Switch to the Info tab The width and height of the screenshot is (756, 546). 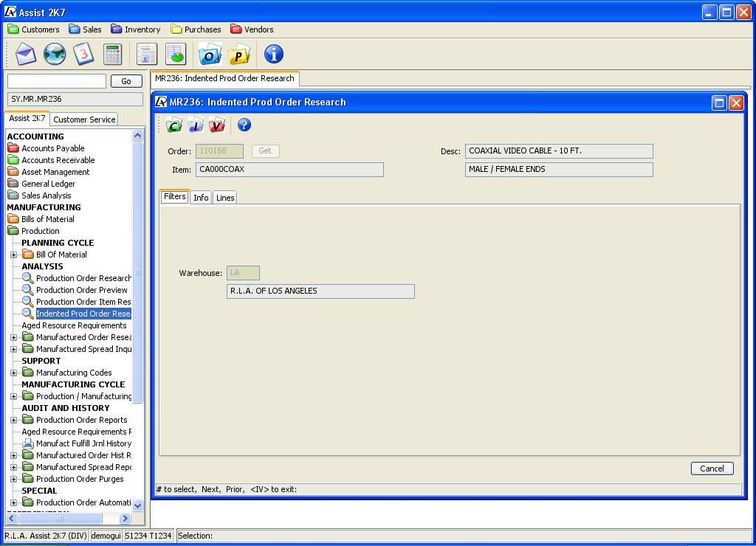(201, 198)
